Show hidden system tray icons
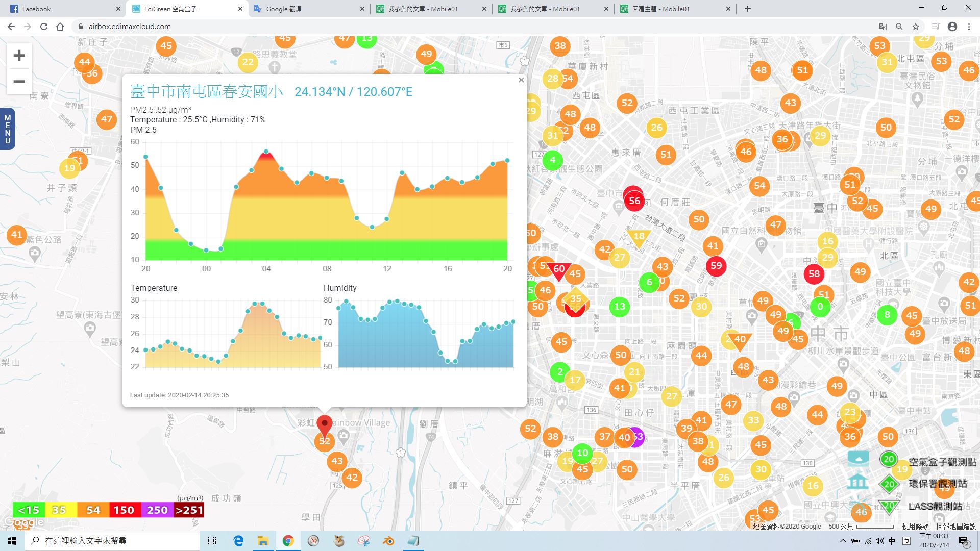 tap(843, 541)
